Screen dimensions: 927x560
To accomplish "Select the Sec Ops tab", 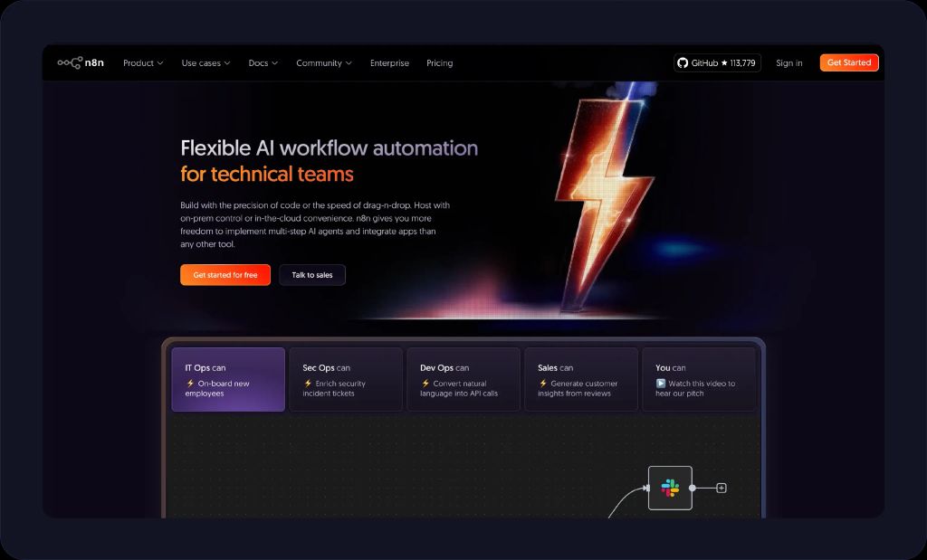I will [346, 379].
